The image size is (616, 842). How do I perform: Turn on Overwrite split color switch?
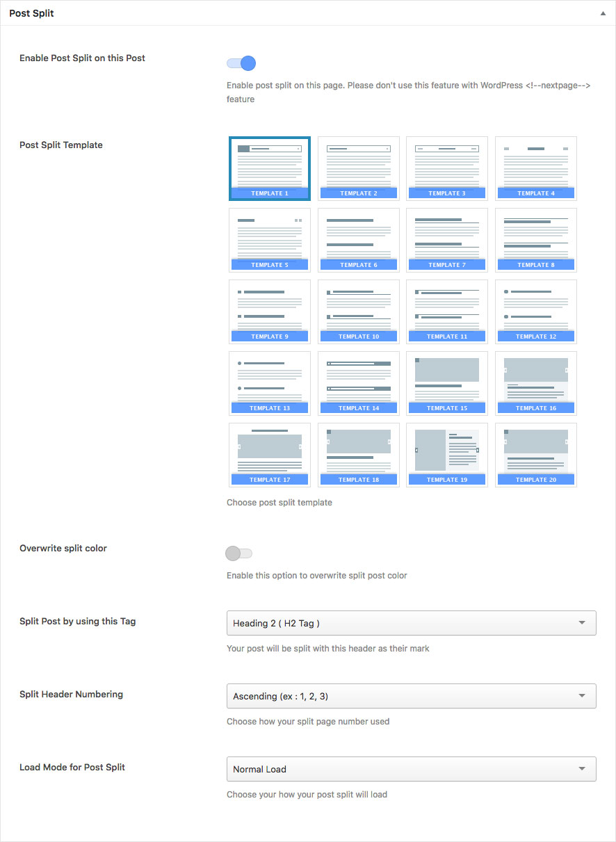tap(239, 553)
